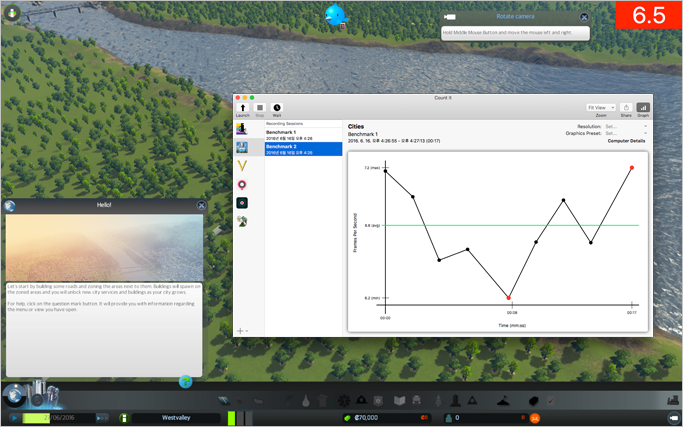
Task: Open the water droplet services icon
Action: pyautogui.click(x=306, y=400)
